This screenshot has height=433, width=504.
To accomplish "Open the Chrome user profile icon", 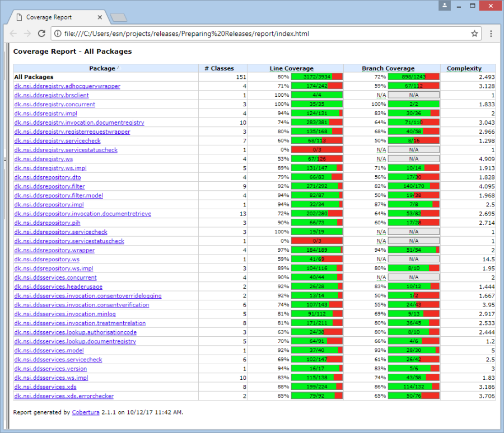I will point(445,6).
